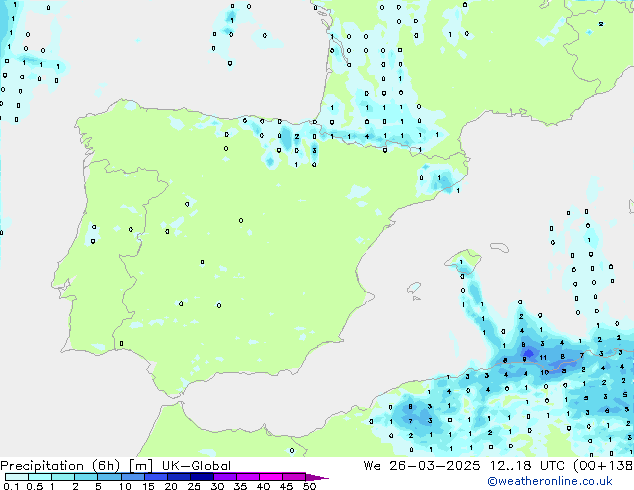This screenshot has height=490, width=634.
Task: Choose the legend swatch between 2 and 5
Action: coord(86,477)
